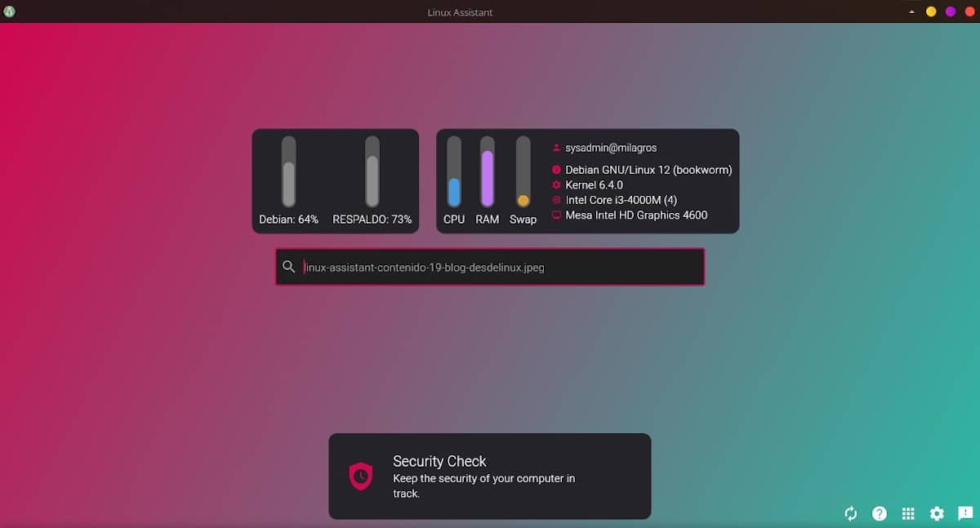Click the feedback message icon at bottom right

(x=964, y=513)
